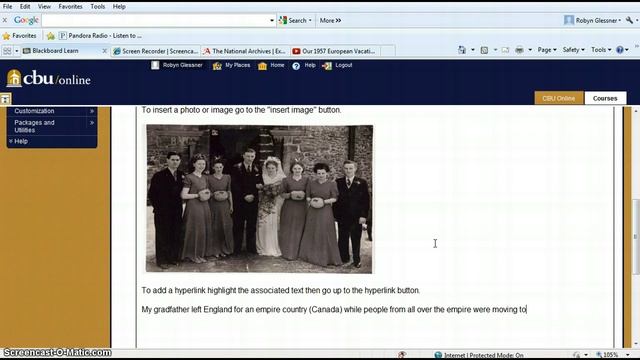Open Google toolbar wrench settings
640x360 pixels.
(x=629, y=20)
